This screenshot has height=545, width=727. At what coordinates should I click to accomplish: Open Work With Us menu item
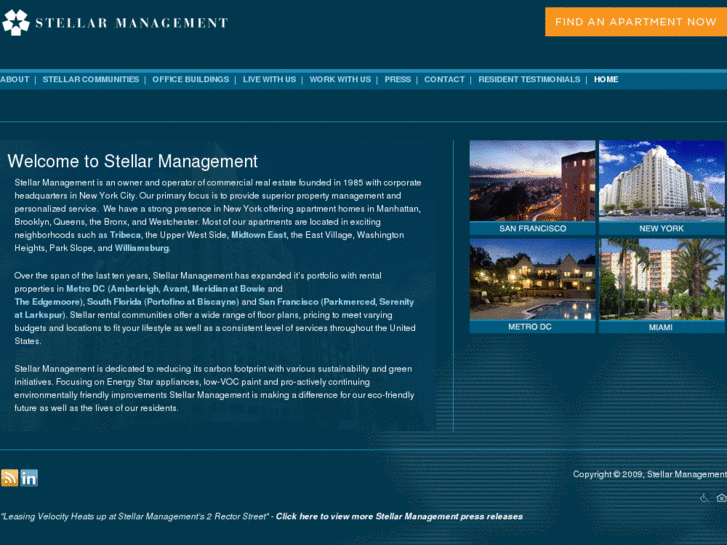pos(340,79)
